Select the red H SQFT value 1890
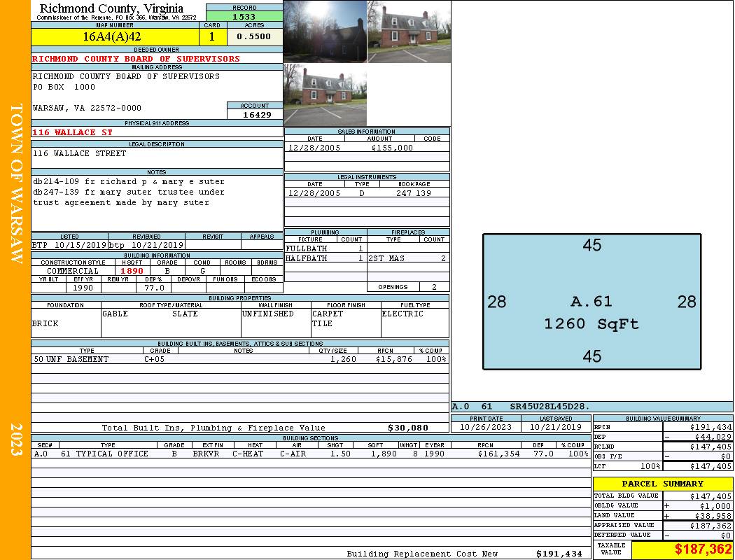This screenshot has height=560, width=735. (x=132, y=271)
